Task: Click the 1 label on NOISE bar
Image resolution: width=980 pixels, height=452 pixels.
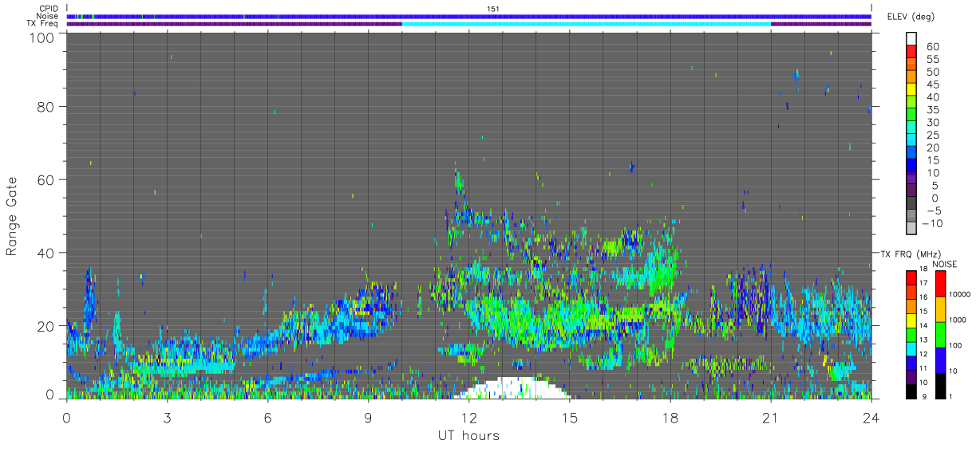Action: point(950,396)
